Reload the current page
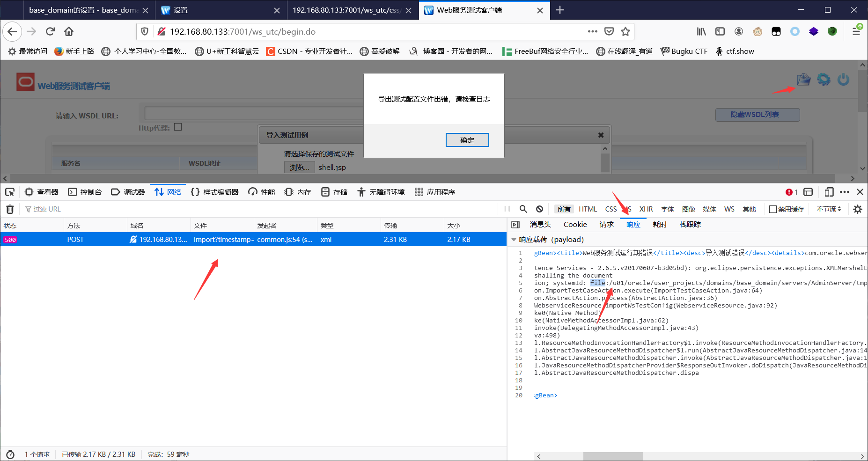 point(50,31)
